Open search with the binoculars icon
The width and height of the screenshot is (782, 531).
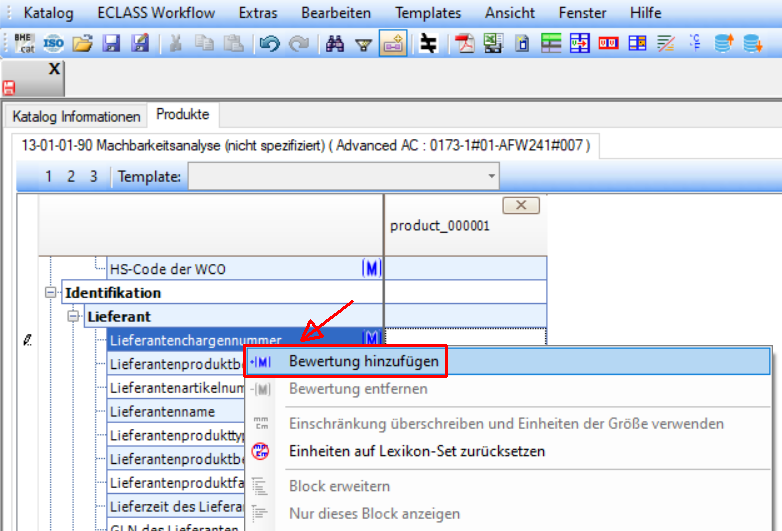[335, 43]
